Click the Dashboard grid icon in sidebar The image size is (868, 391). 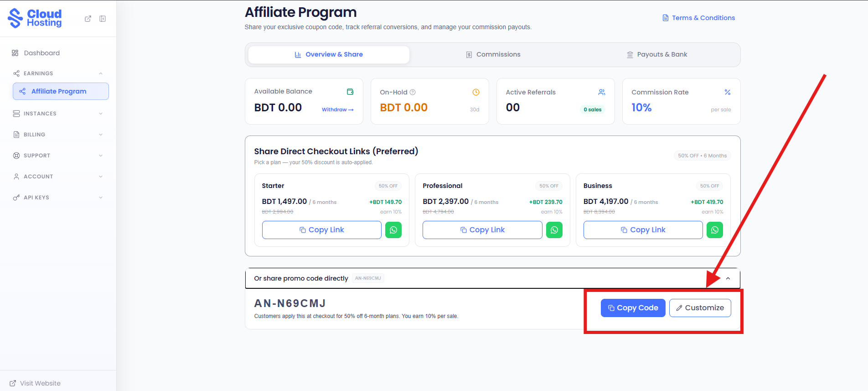(x=15, y=53)
